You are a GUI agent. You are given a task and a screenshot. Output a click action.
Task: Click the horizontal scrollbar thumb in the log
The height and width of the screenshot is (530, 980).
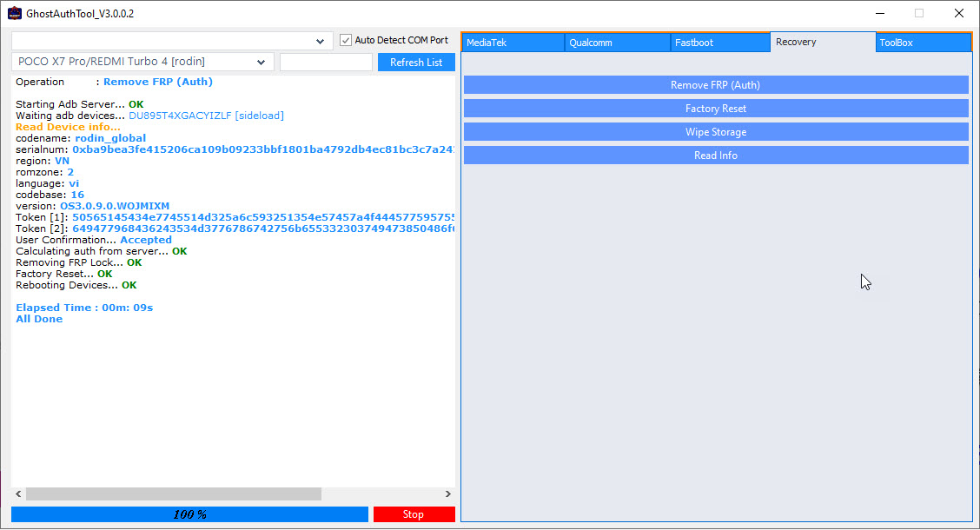pyautogui.click(x=173, y=494)
